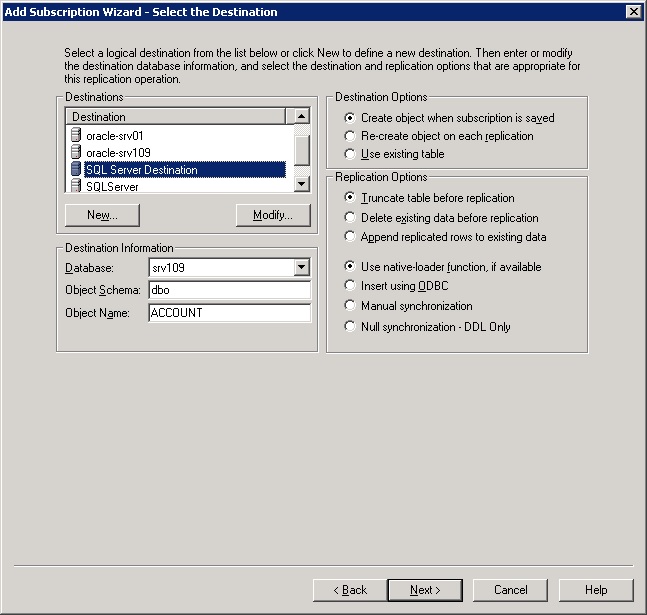Click the SQLServer database icon

76,186
